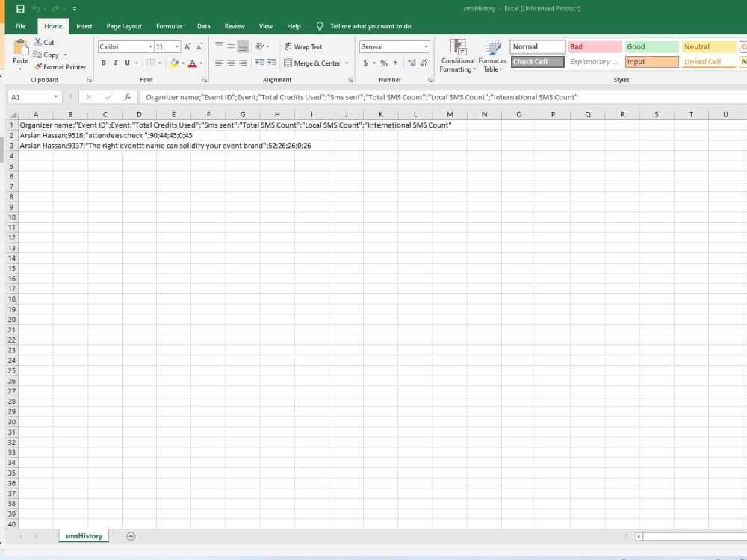Apply the Good cell style
The image size is (747, 560).
coord(651,46)
